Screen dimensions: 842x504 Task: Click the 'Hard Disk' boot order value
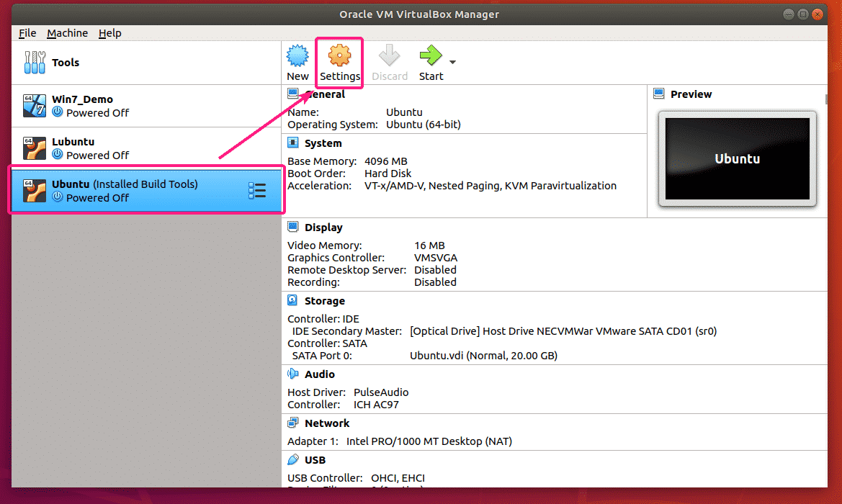tap(388, 174)
